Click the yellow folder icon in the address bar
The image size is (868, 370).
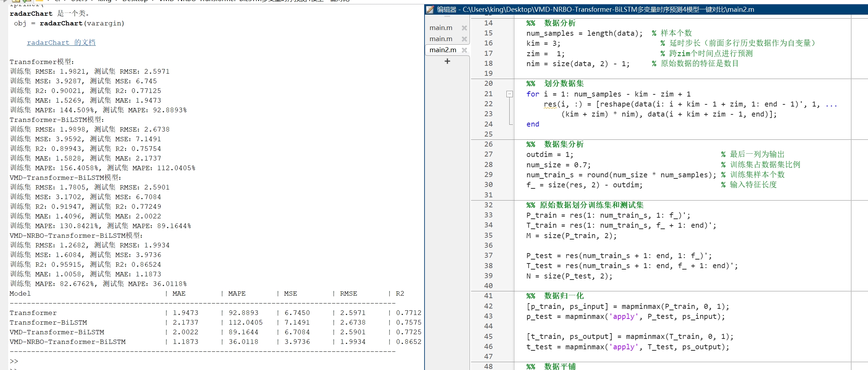tap(40, 1)
